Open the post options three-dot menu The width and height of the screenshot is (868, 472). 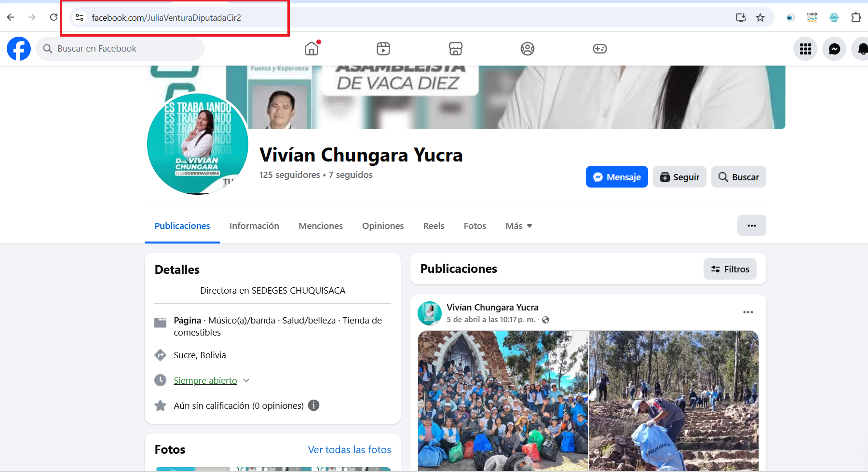click(748, 312)
